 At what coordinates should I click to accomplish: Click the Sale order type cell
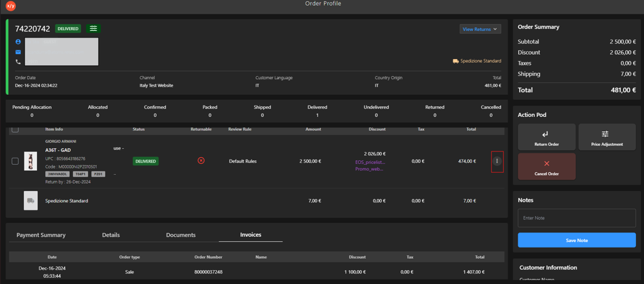tap(130, 271)
